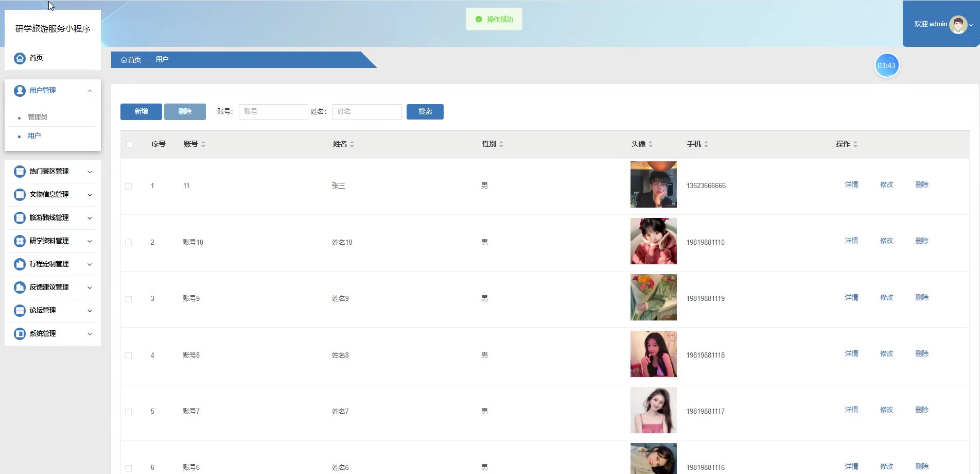Focus the 姓名 search input field
This screenshot has width=980, height=474.
(x=367, y=112)
